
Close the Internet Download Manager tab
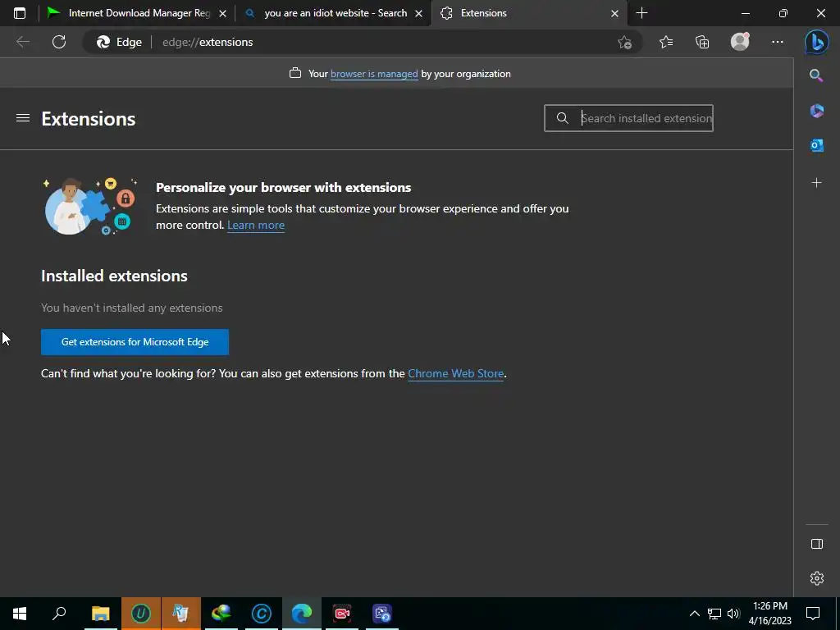click(223, 13)
